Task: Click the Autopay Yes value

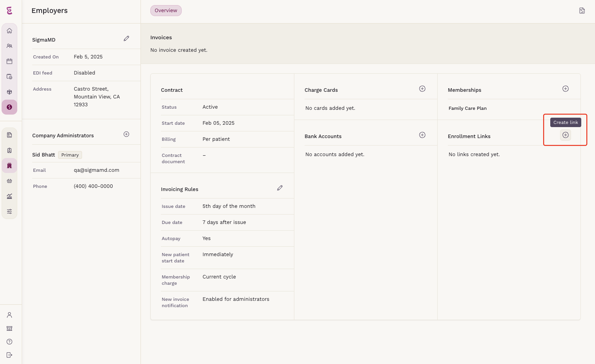Action: [x=206, y=238]
